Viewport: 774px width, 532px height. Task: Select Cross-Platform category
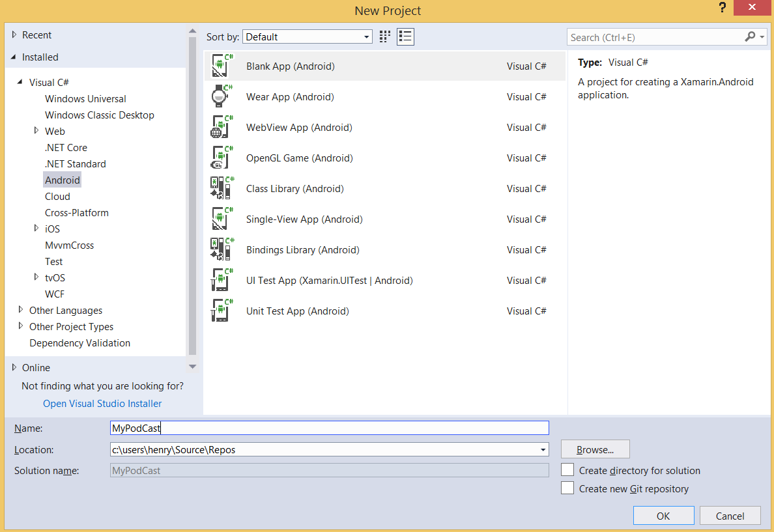(76, 213)
